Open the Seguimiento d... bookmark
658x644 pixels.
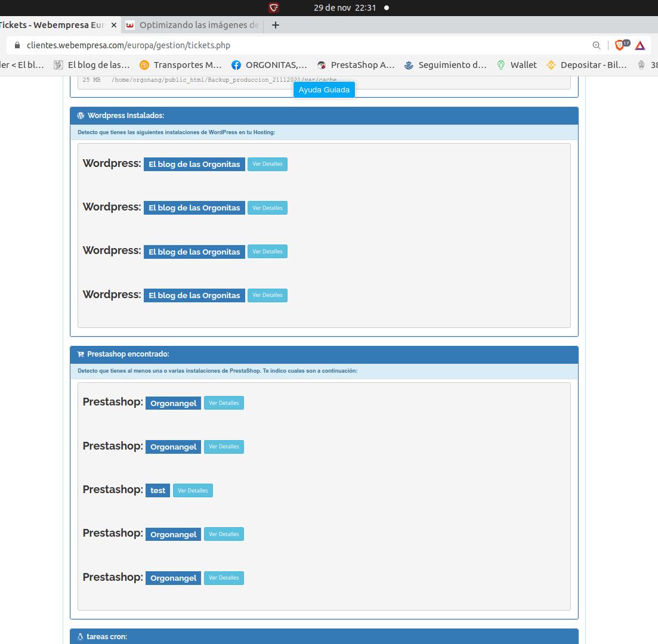(x=445, y=65)
